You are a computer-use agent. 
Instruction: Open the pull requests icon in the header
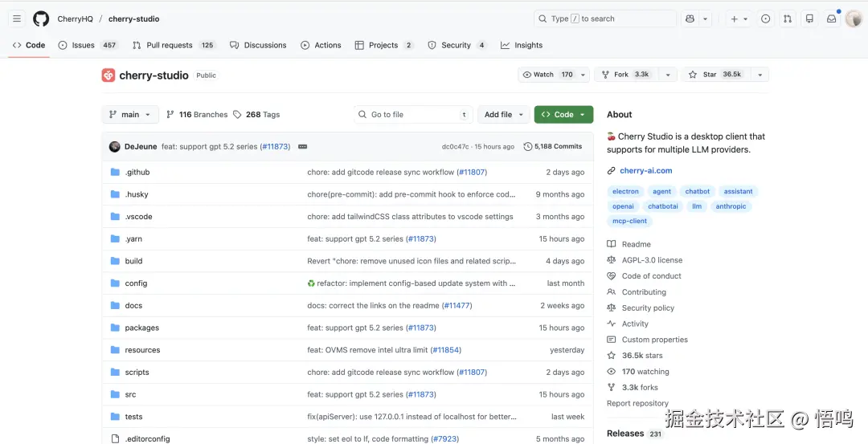[787, 18]
